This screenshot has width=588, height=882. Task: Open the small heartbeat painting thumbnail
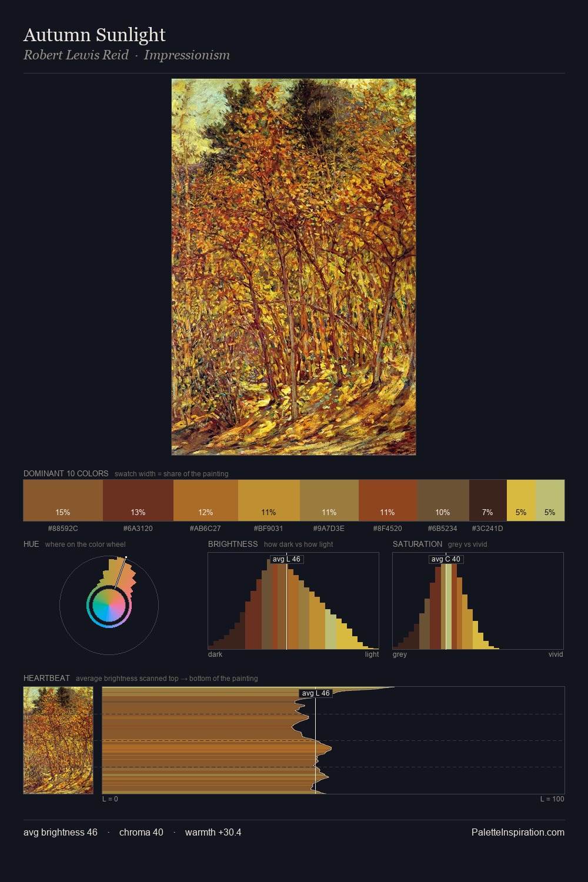[x=58, y=740]
